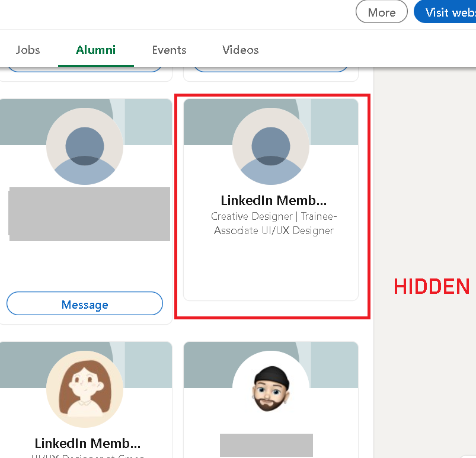Screen dimensions: 476x458
Task: Switch to the Events tab
Action: (169, 50)
